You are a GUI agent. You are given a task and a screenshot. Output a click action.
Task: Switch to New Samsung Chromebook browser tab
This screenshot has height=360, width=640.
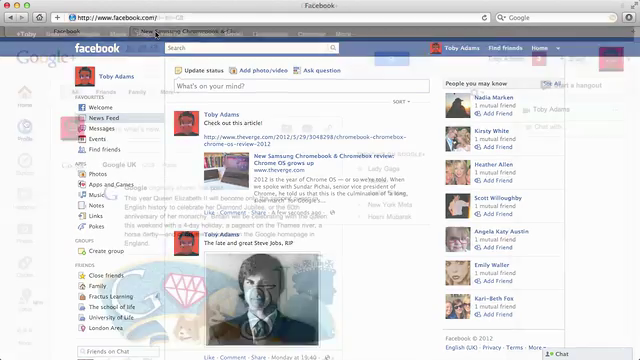tap(188, 31)
